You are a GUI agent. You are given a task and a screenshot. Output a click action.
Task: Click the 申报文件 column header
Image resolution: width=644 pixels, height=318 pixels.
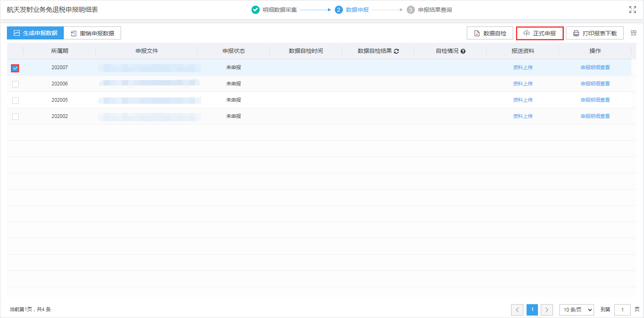pos(147,51)
